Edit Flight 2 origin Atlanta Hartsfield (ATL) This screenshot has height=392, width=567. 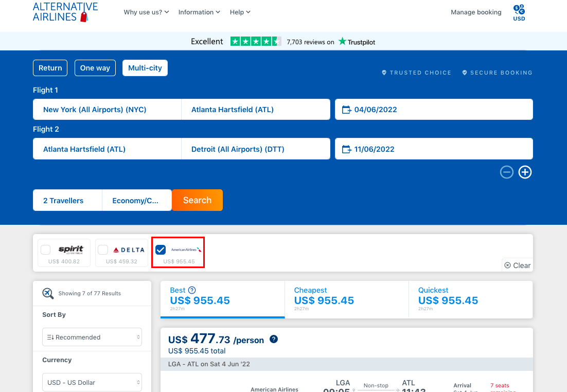click(x=107, y=149)
